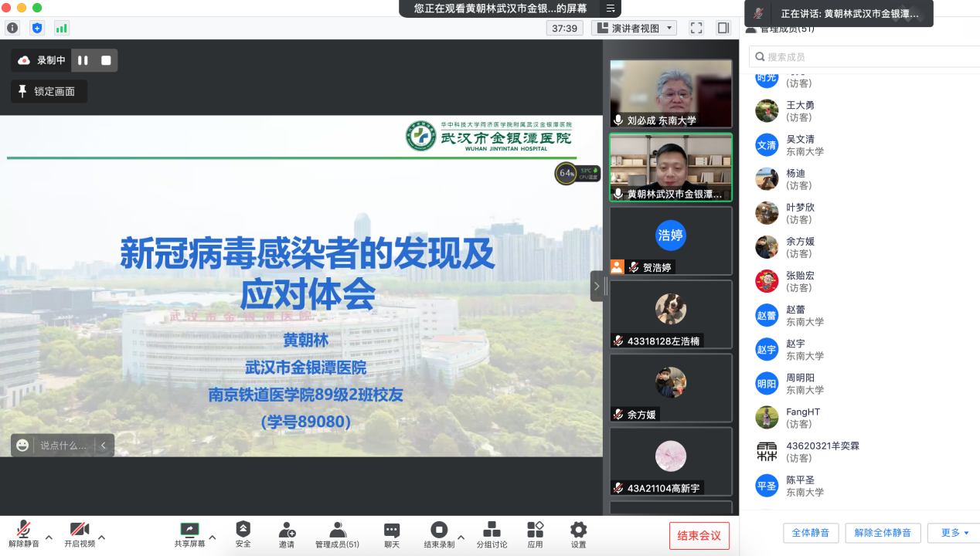
Task: Click the 搜索成员 search field
Action: coord(866,56)
